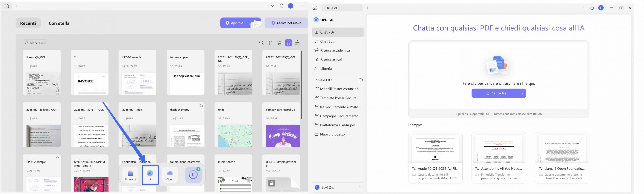Click the Apri file button
Viewport: 644px width, 194px height.
240,23
